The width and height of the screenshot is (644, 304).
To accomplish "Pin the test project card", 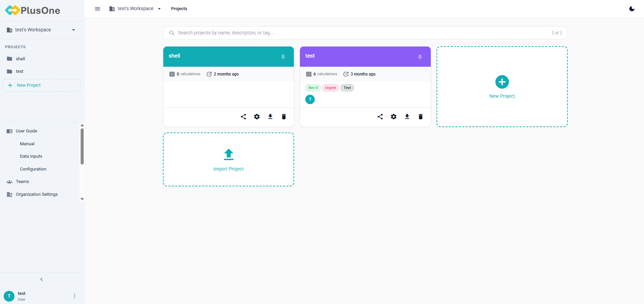I will (x=420, y=57).
